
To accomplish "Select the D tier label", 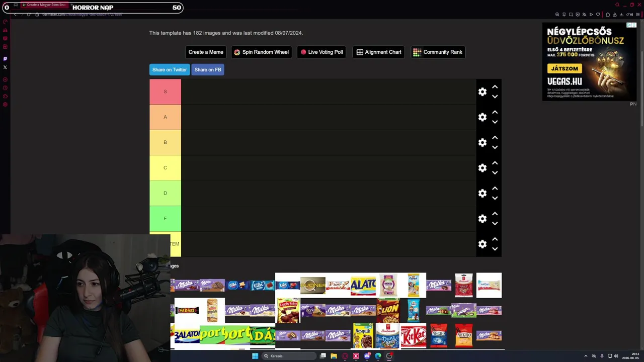I will pyautogui.click(x=165, y=193).
